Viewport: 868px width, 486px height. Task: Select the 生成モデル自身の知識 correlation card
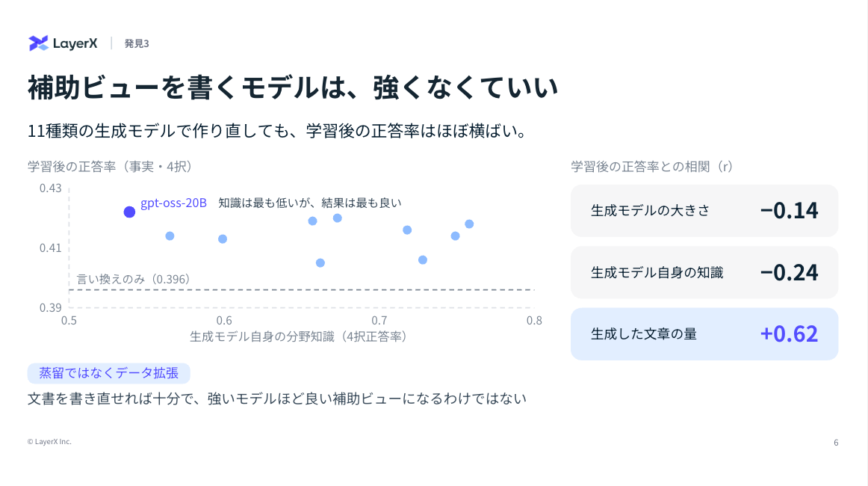tap(704, 272)
